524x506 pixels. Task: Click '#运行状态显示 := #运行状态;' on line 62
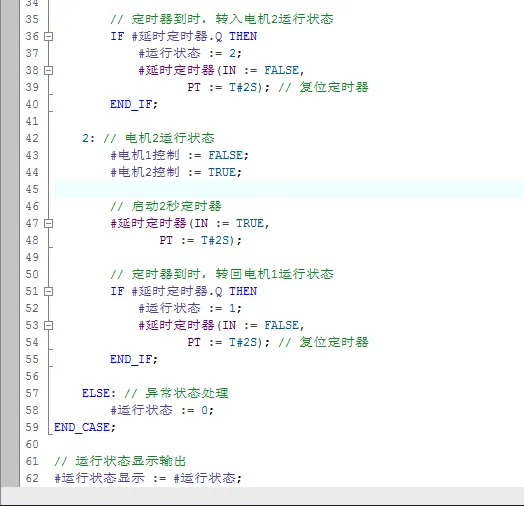pyautogui.click(x=148, y=478)
